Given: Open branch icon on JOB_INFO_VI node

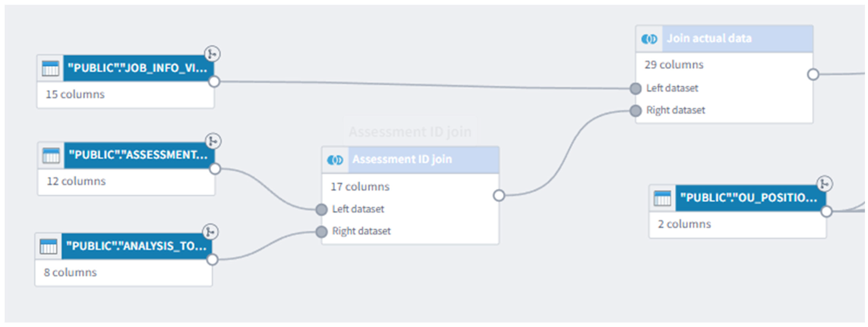Looking at the screenshot, I should pos(213,54).
